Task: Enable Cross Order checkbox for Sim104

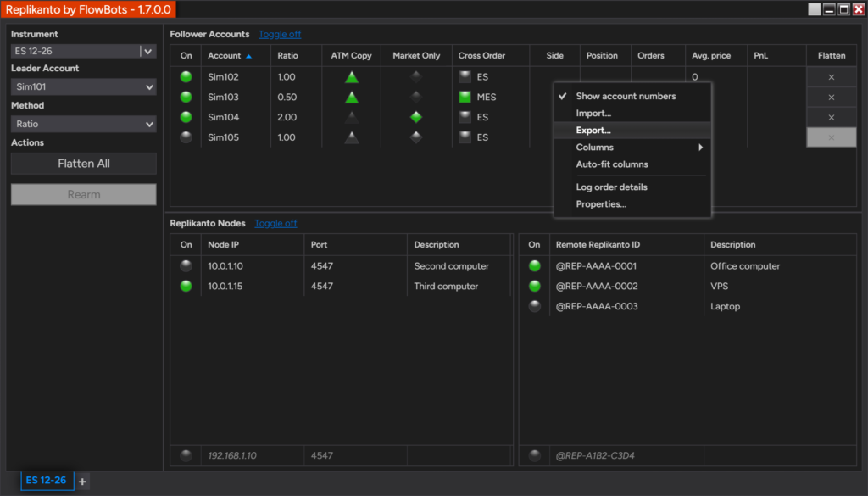Action: coord(465,117)
